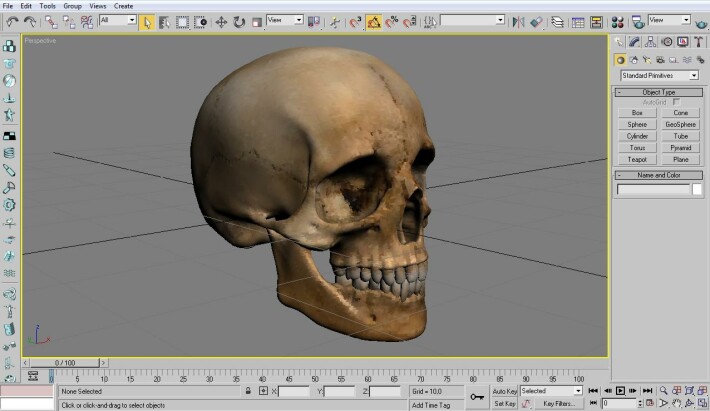Open the Material Editor icon
This screenshot has width=710, height=411.
tap(617, 22)
